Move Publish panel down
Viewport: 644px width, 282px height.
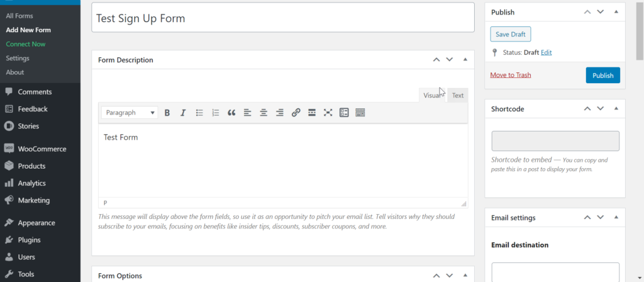pos(601,12)
